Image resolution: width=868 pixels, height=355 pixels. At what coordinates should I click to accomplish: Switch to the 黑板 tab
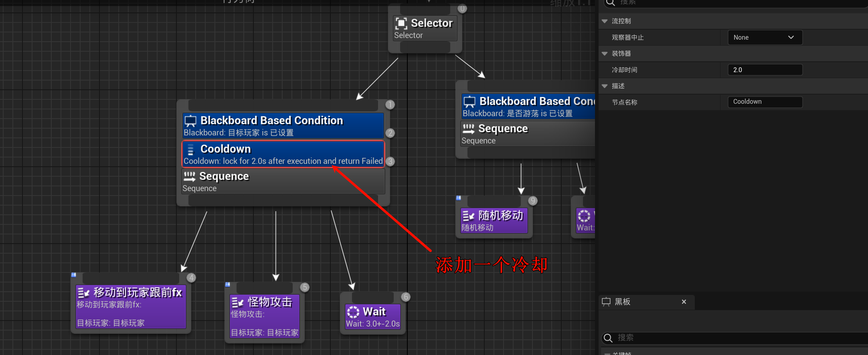622,302
